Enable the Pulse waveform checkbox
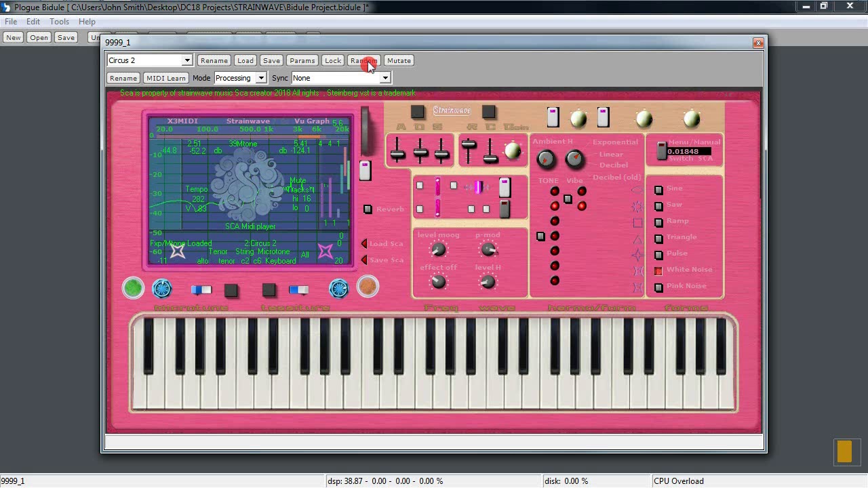Viewport: 868px width, 488px height. pos(658,255)
